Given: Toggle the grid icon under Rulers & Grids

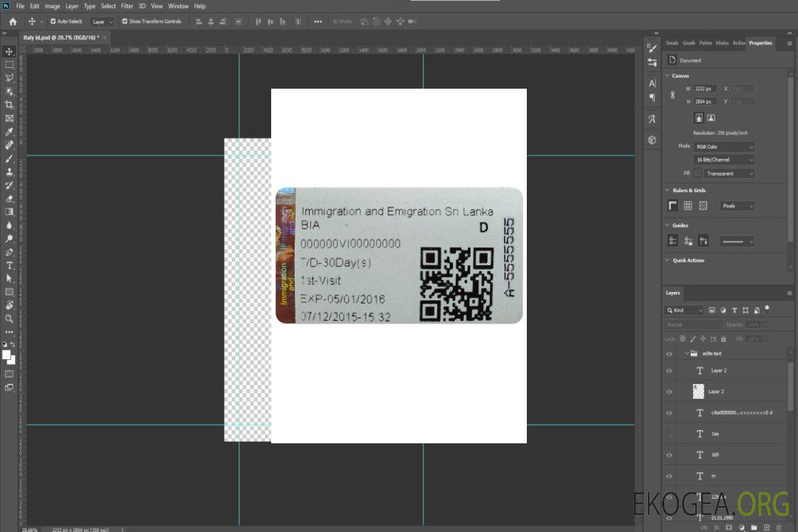Looking at the screenshot, I should coord(688,205).
